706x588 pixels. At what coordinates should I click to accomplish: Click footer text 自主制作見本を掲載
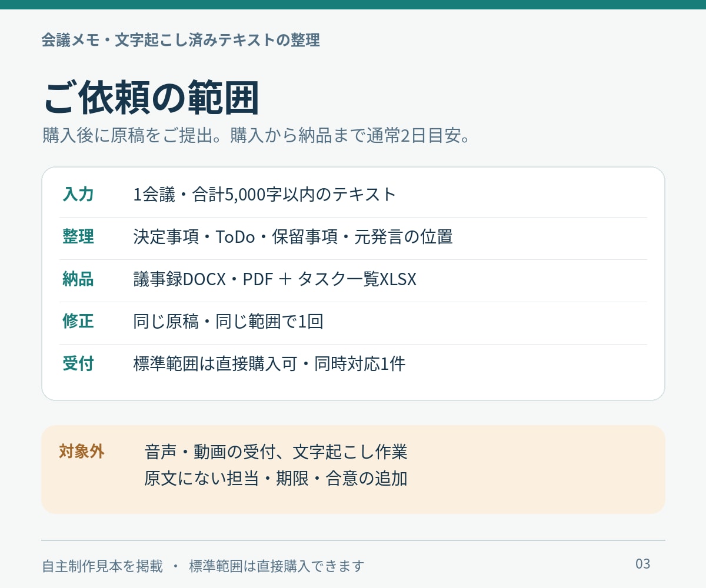coord(102,566)
